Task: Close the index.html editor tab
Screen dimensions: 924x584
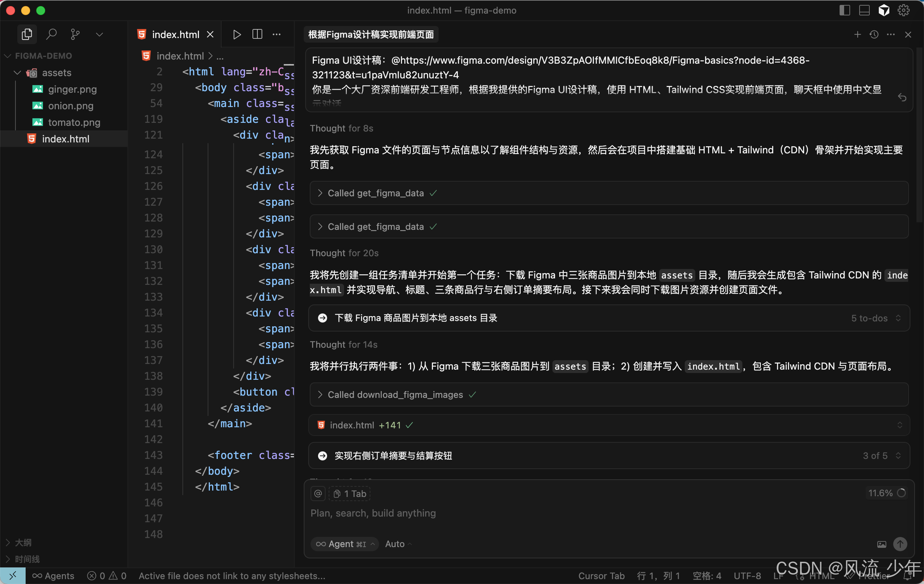Action: coord(210,35)
